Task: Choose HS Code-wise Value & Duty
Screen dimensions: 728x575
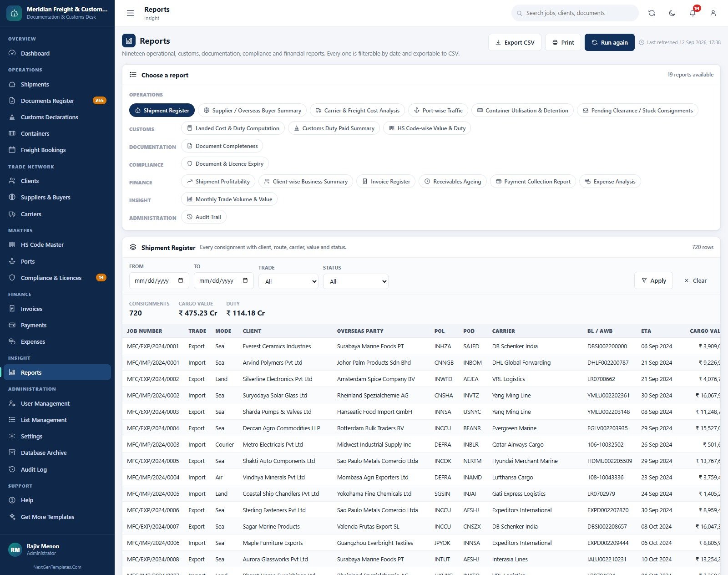Action: pyautogui.click(x=427, y=128)
